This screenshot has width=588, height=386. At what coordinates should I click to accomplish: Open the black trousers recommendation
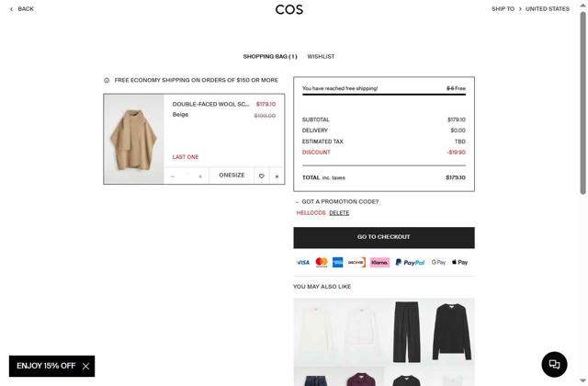click(406, 332)
